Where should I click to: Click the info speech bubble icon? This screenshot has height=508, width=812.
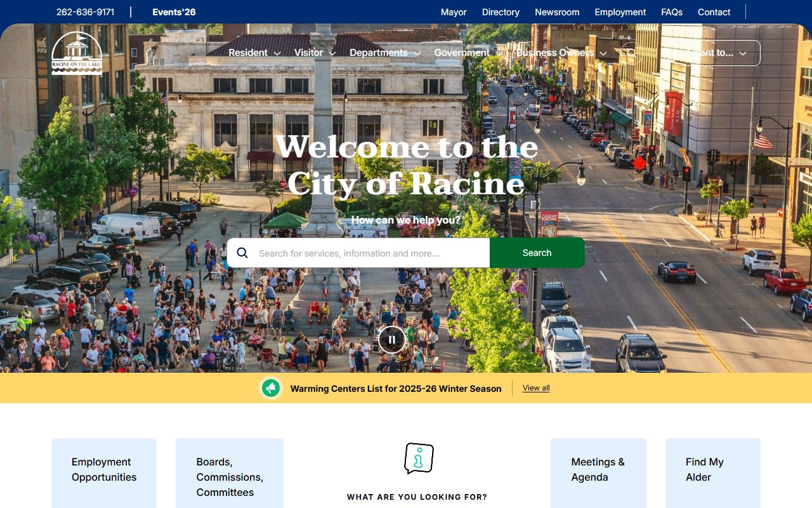419,458
